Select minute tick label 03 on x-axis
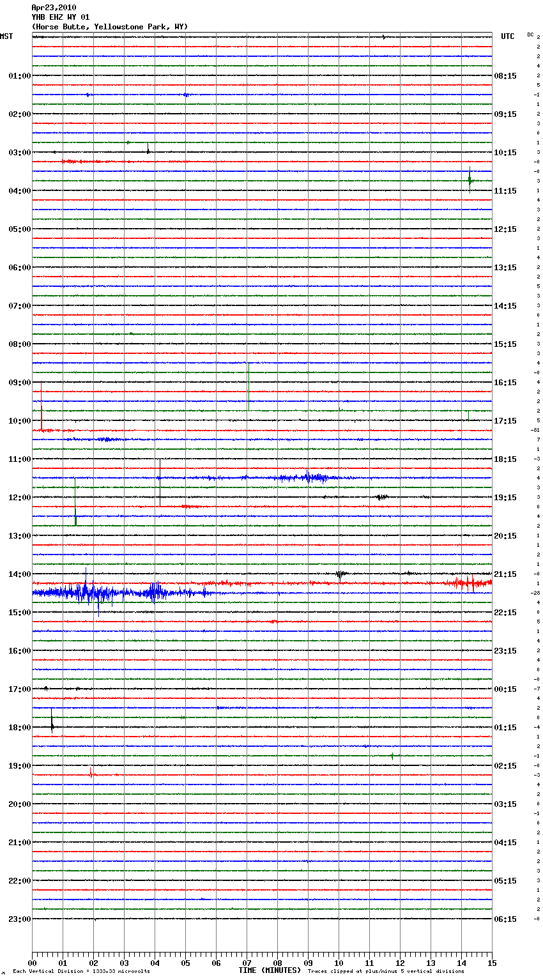This screenshot has height=980, width=543. pos(124,963)
